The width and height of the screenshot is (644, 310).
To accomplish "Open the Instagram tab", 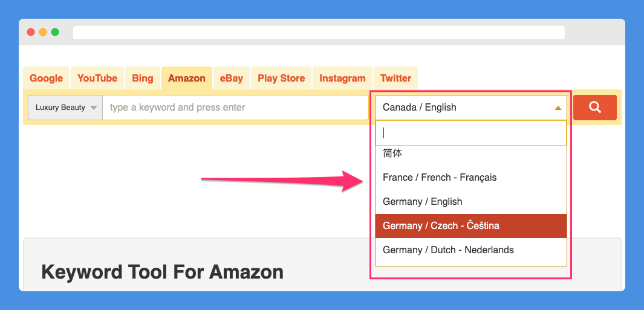I will point(342,78).
